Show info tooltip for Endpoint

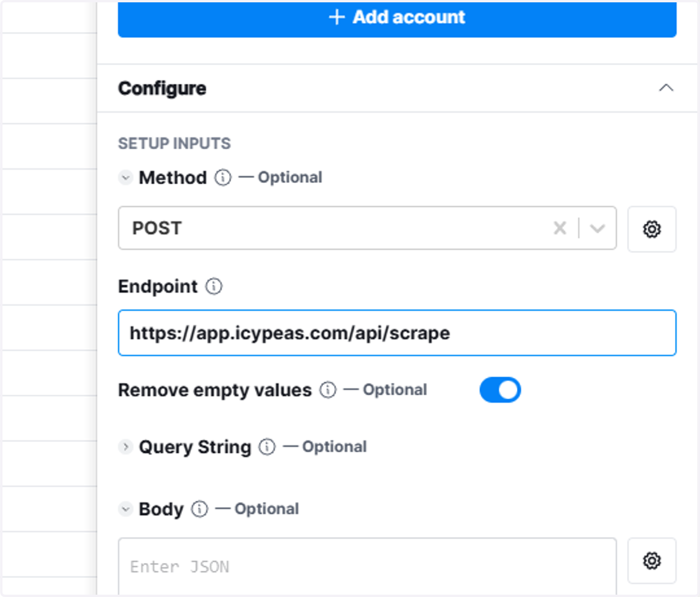(214, 286)
